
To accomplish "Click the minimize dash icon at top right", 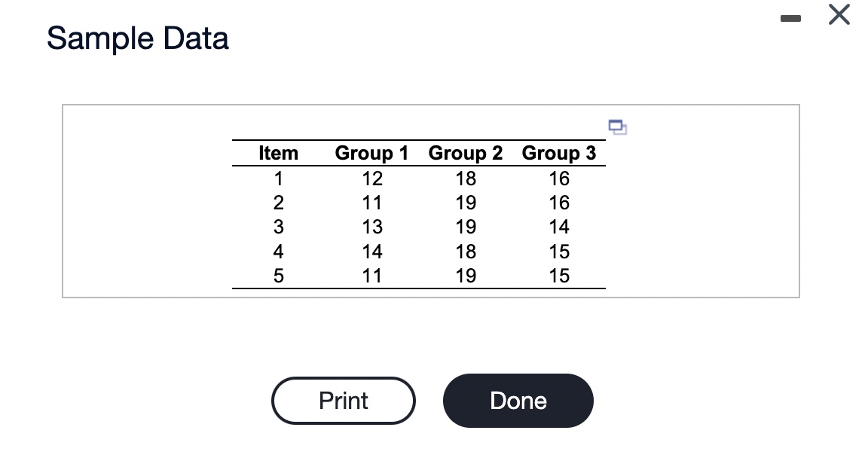I will click(790, 17).
